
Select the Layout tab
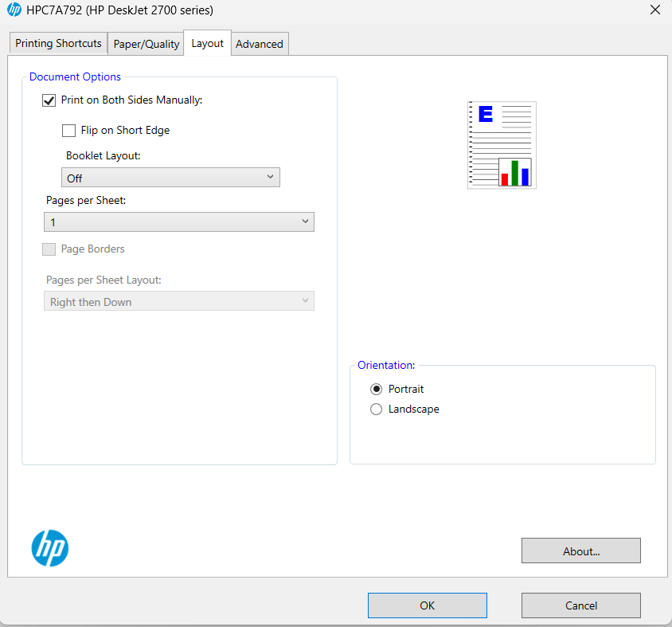[x=206, y=43]
